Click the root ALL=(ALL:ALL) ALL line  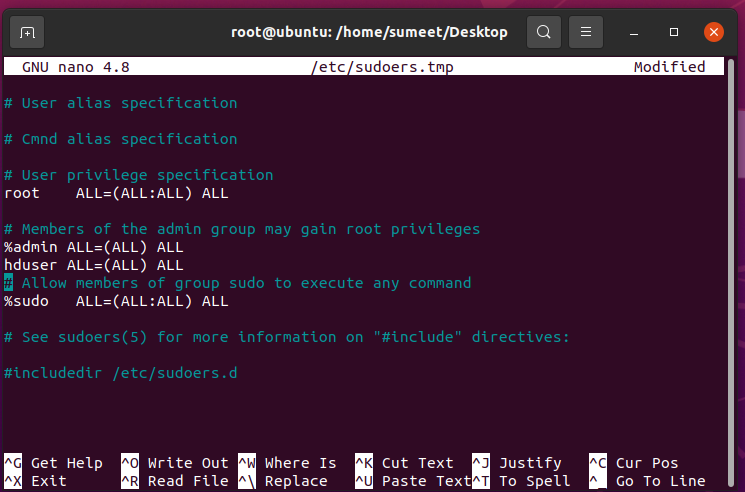click(116, 193)
